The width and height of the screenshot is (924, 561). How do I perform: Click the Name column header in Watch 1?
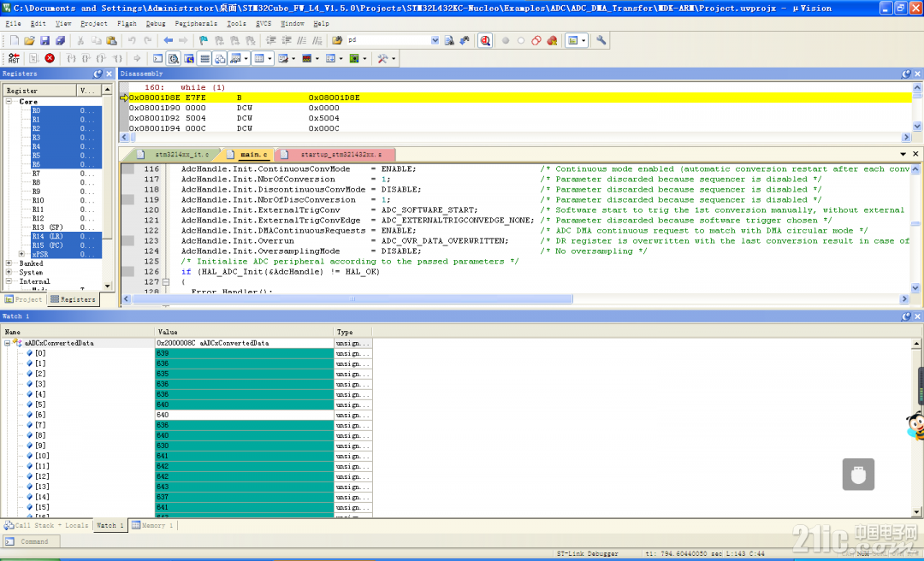[x=78, y=332]
